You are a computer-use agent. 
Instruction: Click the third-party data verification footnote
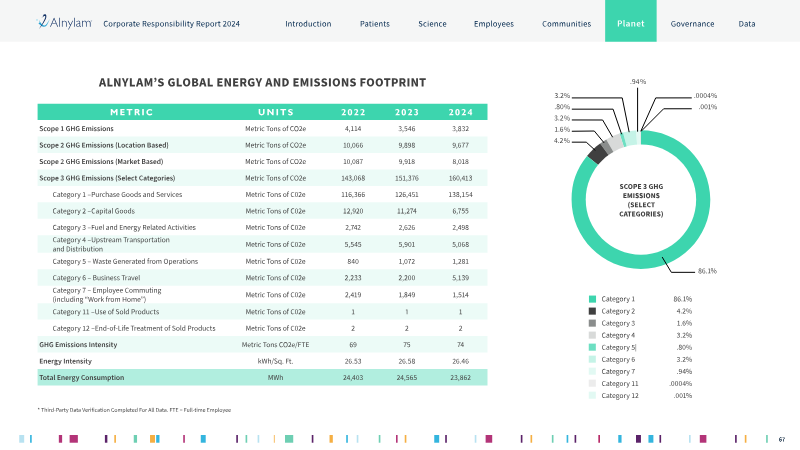click(135, 410)
